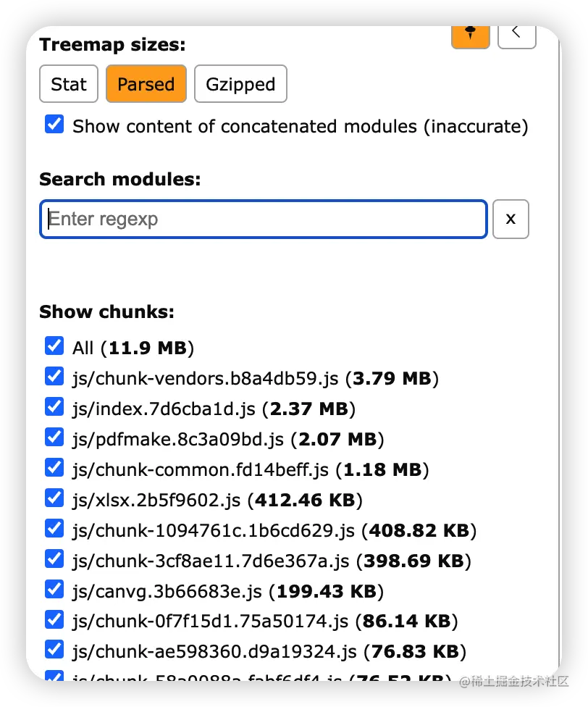This screenshot has width=588, height=707.
Task: Hide chunk-3cf8ae11.7d6e367a.js chunk
Action: 54,559
